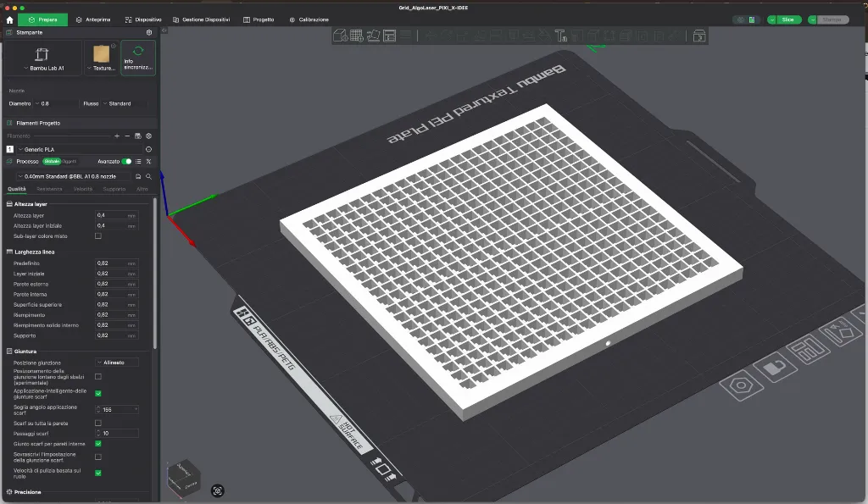Select the Velocità settings tab
Viewport: 868px width, 504px height.
pyautogui.click(x=83, y=189)
